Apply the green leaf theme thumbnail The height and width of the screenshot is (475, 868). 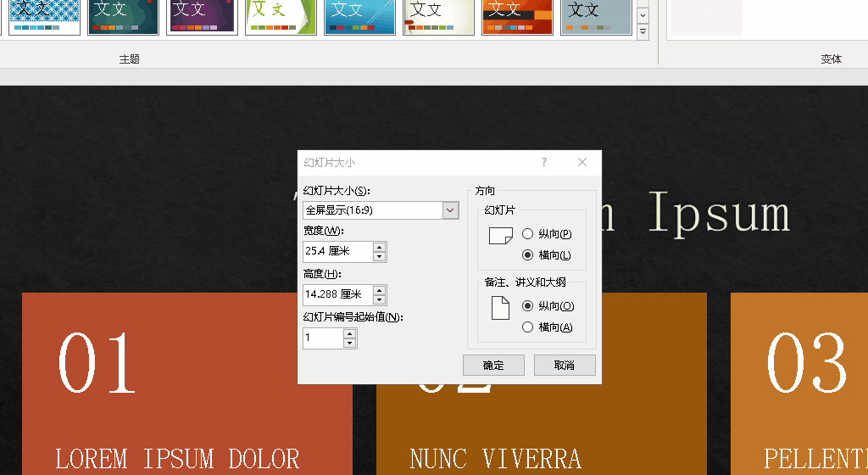coord(281,16)
